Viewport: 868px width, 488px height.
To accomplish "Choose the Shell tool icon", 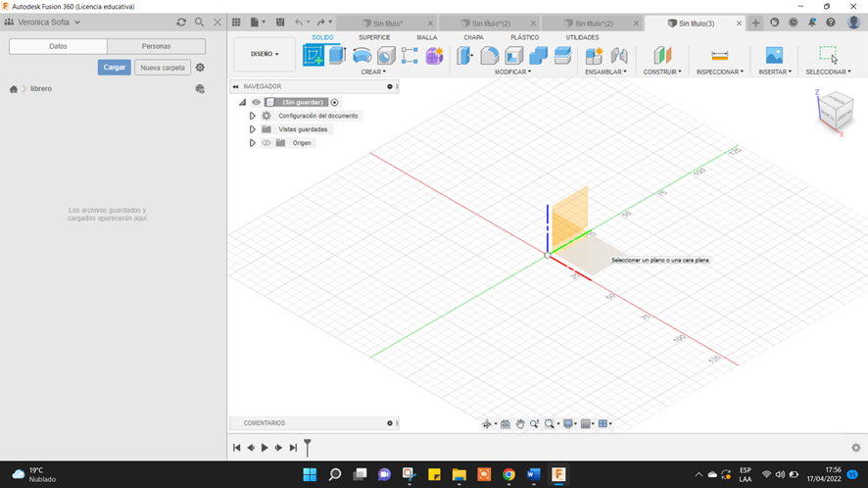I will click(513, 56).
